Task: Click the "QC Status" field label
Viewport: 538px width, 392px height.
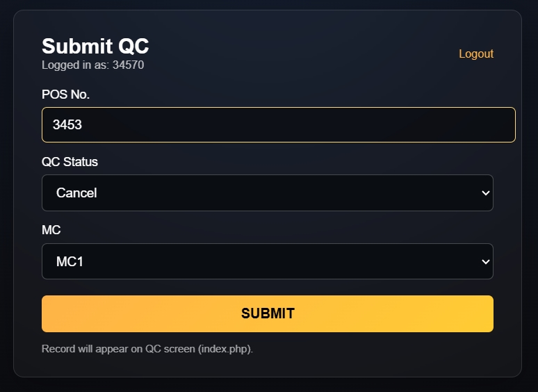Action: click(x=70, y=162)
